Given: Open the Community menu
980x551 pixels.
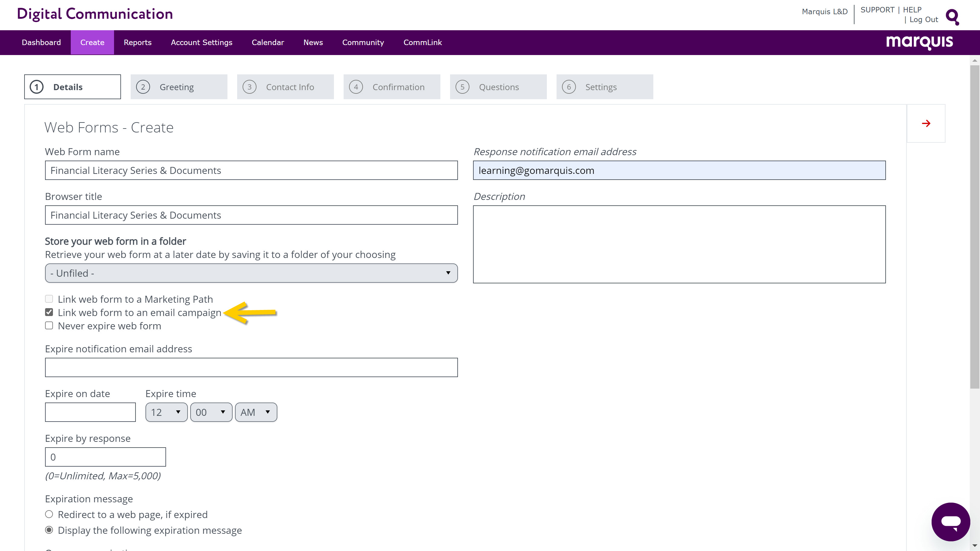Looking at the screenshot, I should [x=363, y=42].
